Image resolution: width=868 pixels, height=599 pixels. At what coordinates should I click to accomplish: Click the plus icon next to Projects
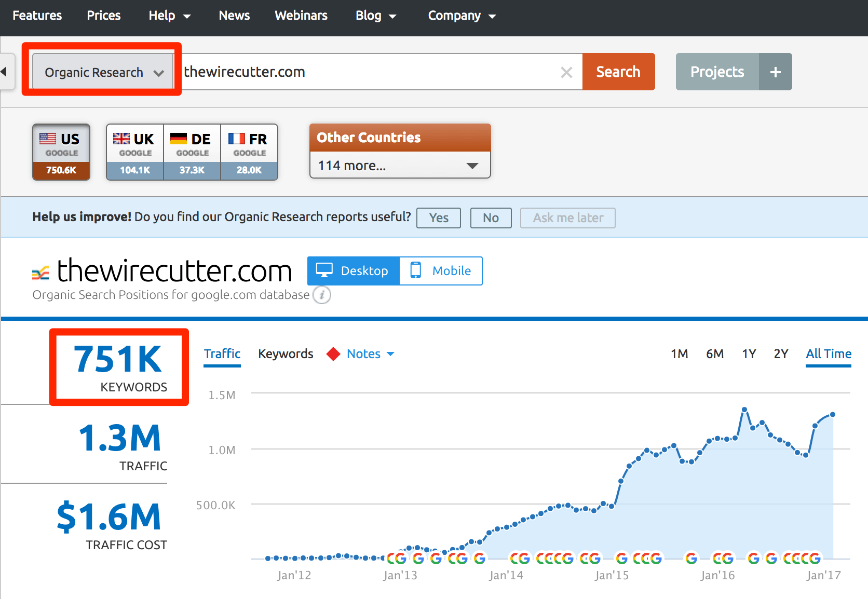tap(776, 72)
